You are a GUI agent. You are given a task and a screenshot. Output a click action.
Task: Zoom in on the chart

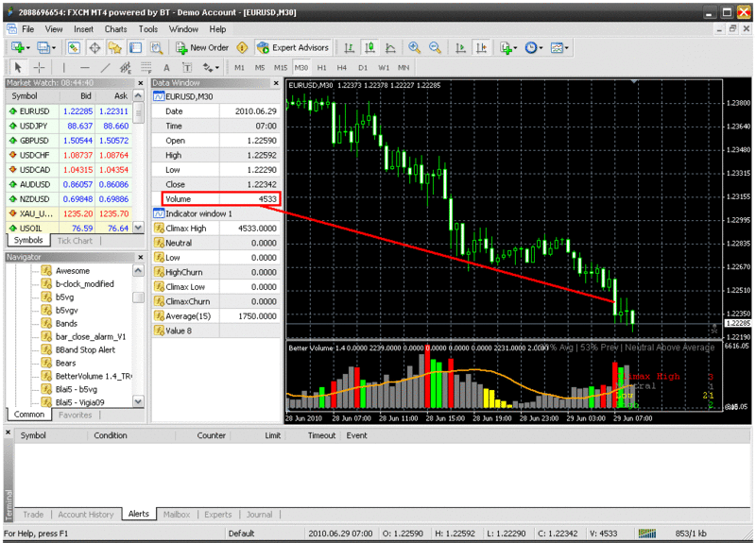(415, 47)
